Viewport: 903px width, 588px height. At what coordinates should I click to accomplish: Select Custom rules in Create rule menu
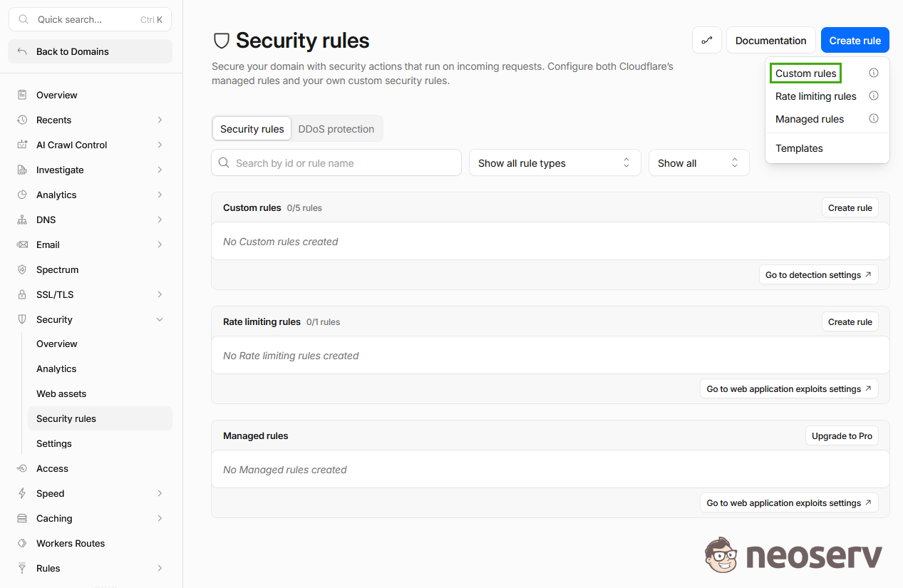point(806,73)
